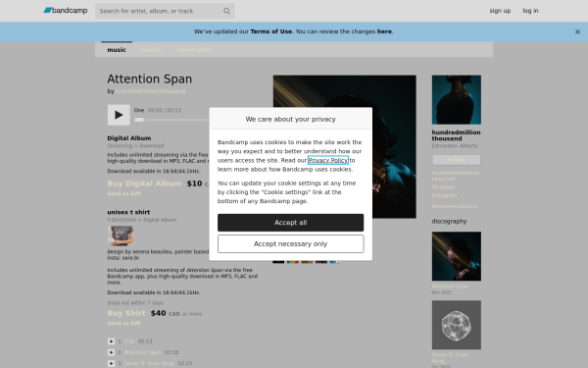The image size is (588, 368).
Task: Open the artist's Facebook link
Action: coord(443,187)
